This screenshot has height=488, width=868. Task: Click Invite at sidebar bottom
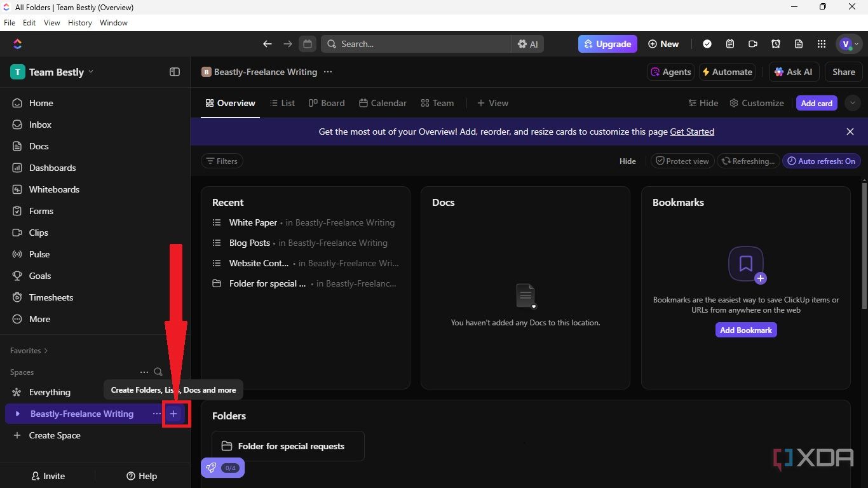point(48,476)
